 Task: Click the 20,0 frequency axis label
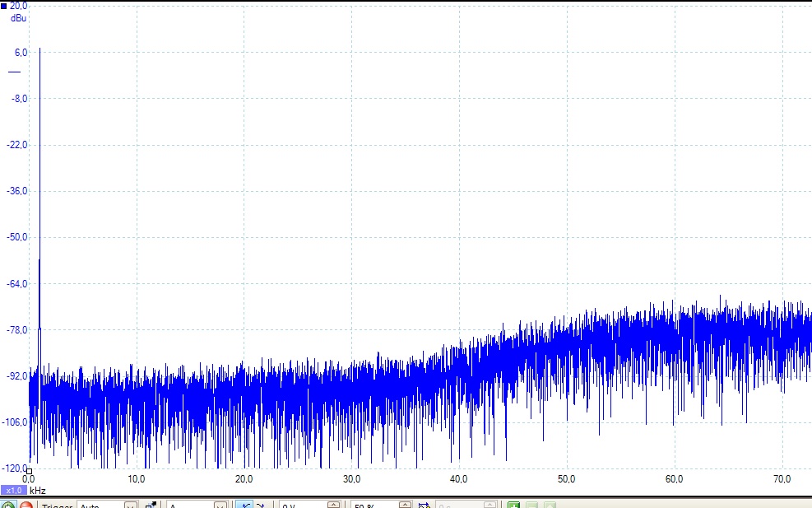point(244,479)
